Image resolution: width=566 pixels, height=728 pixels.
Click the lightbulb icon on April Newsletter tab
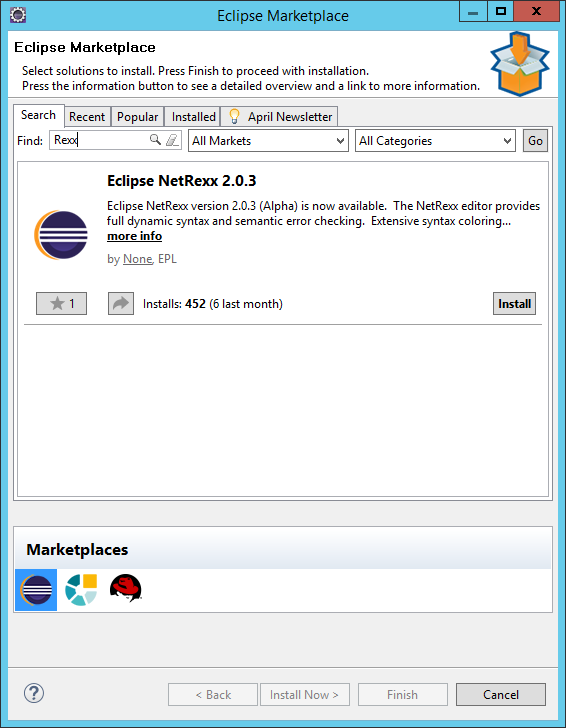[234, 116]
